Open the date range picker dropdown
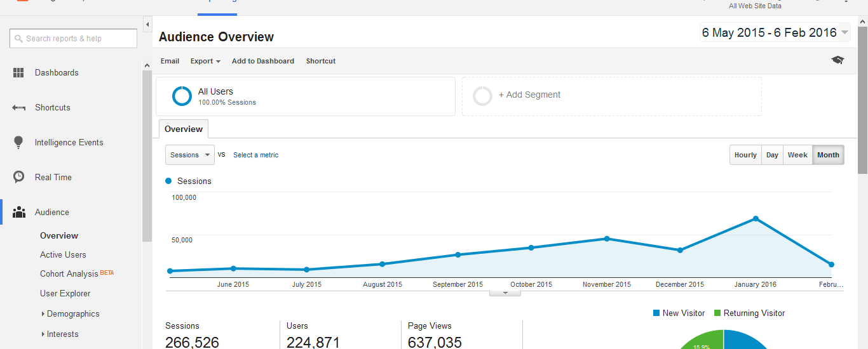 point(775,33)
